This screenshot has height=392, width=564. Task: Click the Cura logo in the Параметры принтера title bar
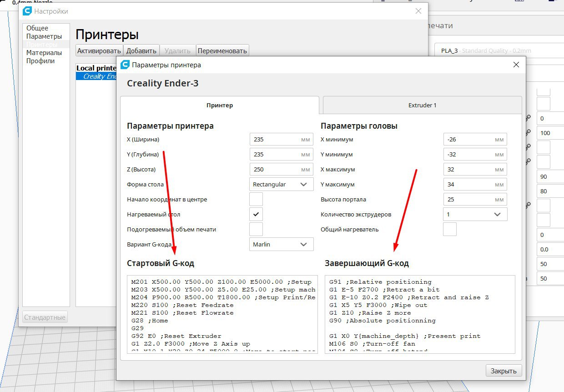click(x=125, y=65)
